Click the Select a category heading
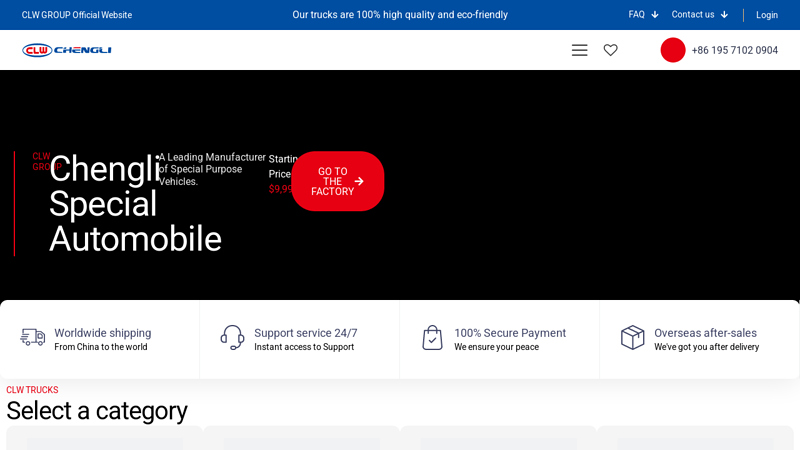The image size is (800, 450). click(97, 411)
